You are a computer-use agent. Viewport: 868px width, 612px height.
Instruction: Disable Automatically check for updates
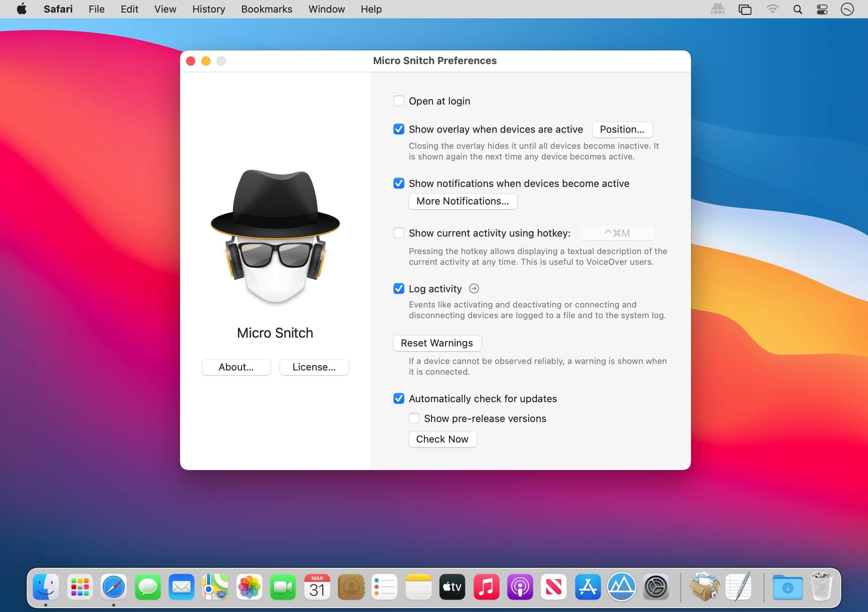pos(399,399)
